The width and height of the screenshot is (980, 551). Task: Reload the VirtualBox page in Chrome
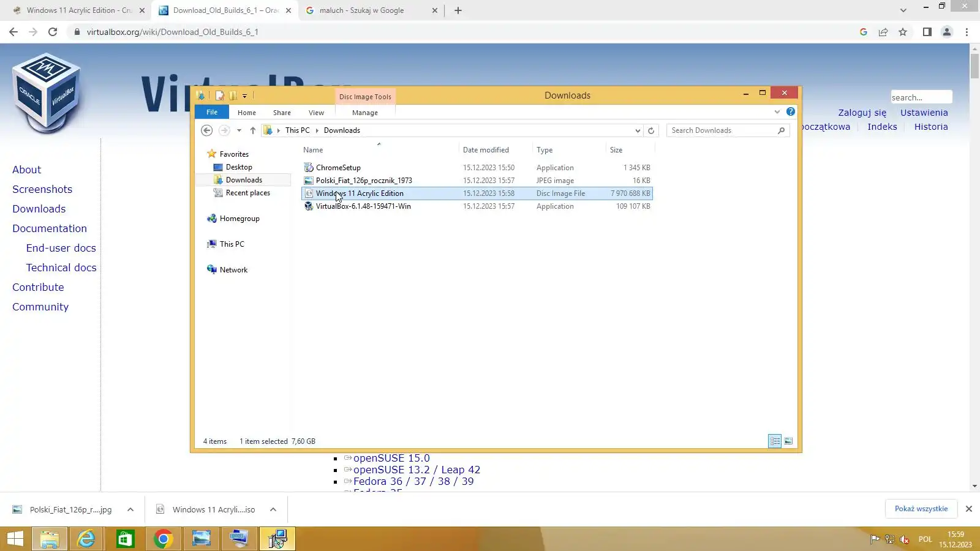tap(53, 32)
